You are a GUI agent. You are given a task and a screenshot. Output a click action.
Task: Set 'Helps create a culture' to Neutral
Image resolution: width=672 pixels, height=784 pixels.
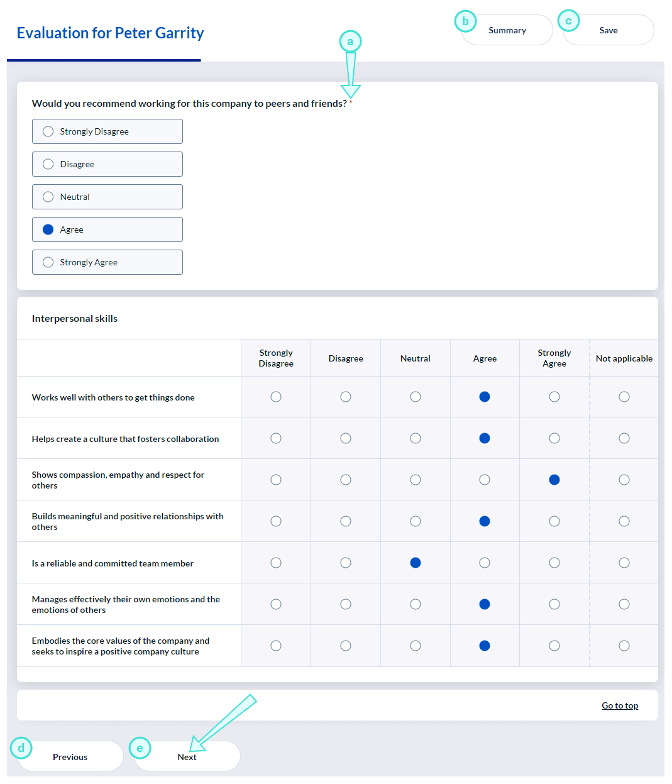(415, 438)
